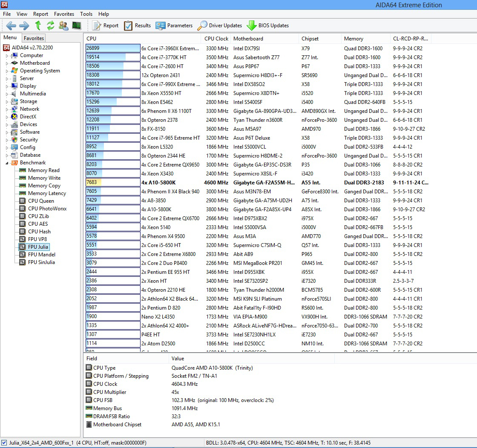Open the Tools menu

[x=86, y=14]
